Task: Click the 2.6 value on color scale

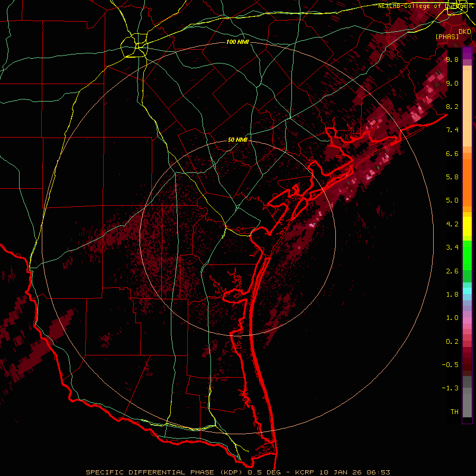Action: click(452, 271)
